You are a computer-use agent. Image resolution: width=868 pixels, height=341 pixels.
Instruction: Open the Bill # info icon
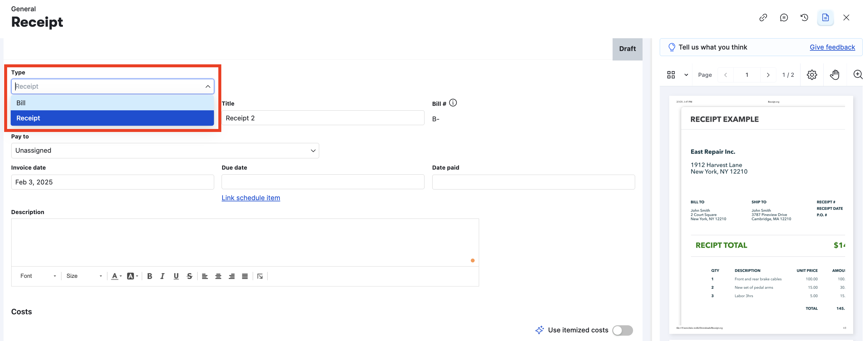[453, 103]
